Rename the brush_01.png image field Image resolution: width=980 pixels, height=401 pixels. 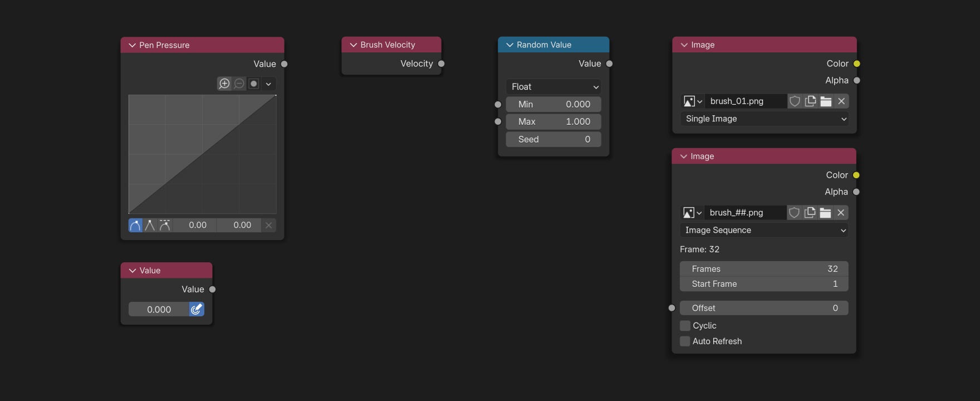tap(746, 101)
